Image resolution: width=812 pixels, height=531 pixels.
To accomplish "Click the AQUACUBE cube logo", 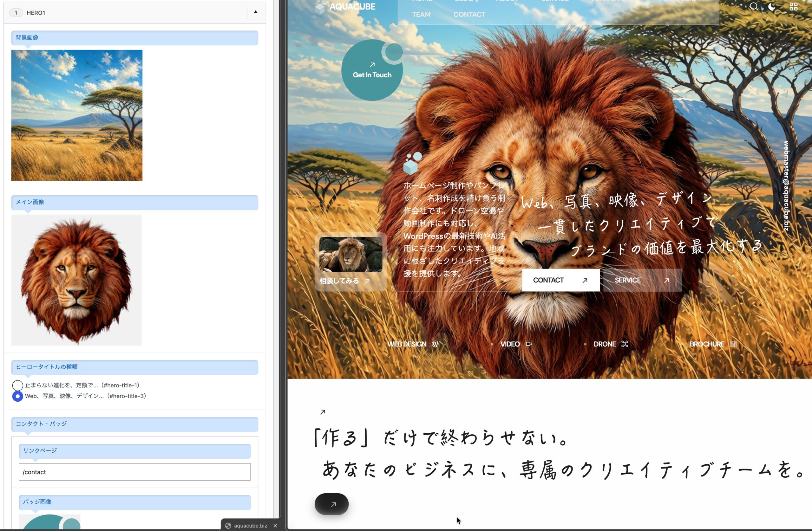I will [x=320, y=7].
